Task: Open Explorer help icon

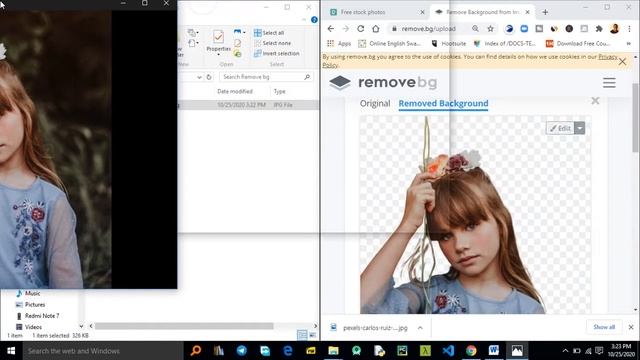Action: (314, 20)
